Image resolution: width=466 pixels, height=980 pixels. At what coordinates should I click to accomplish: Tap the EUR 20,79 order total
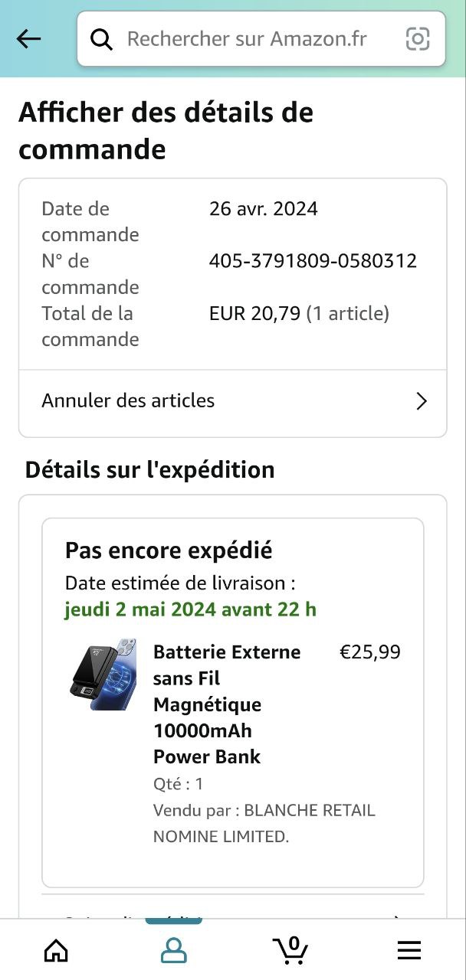click(x=254, y=313)
